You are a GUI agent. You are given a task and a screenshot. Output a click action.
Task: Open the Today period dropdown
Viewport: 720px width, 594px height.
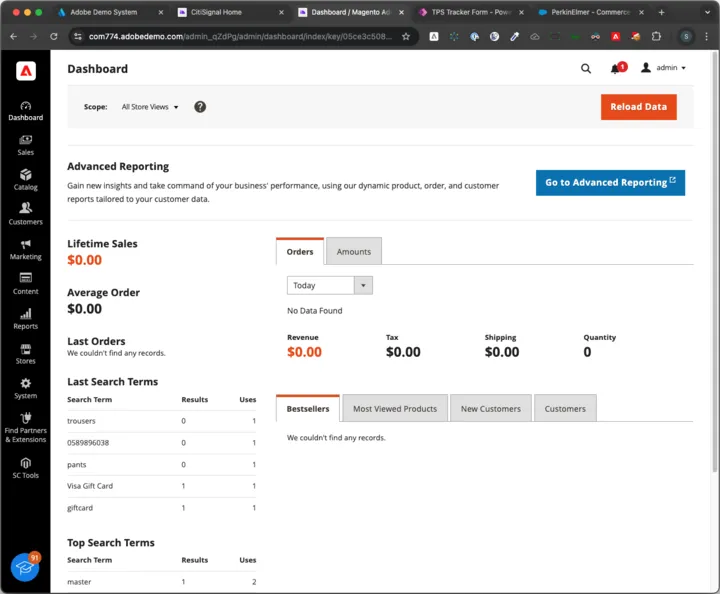(330, 286)
